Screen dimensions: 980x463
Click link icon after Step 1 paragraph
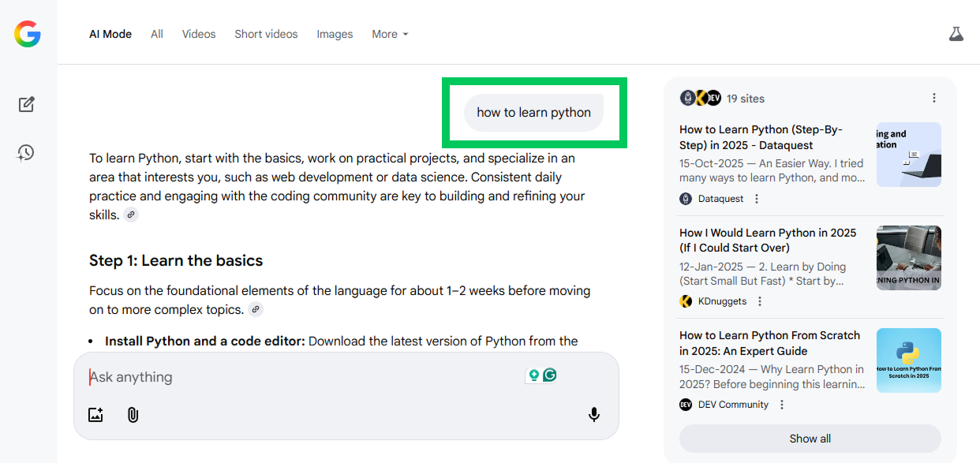point(255,310)
